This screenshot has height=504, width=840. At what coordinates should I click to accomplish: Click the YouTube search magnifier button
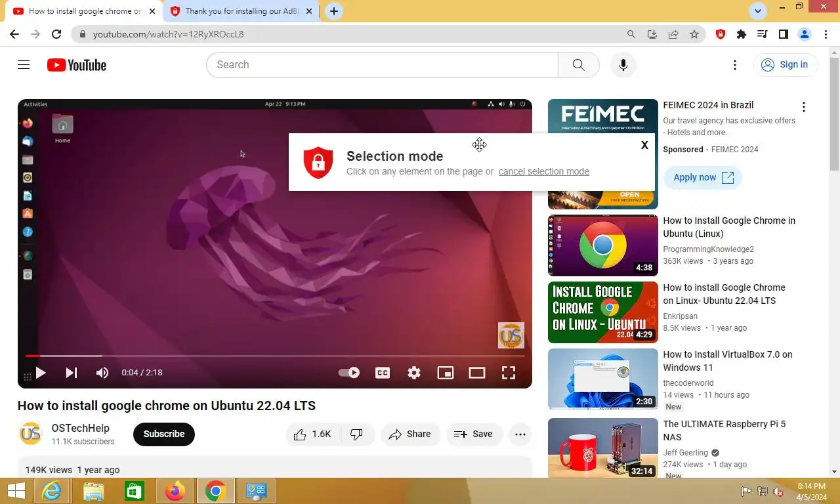tap(578, 64)
